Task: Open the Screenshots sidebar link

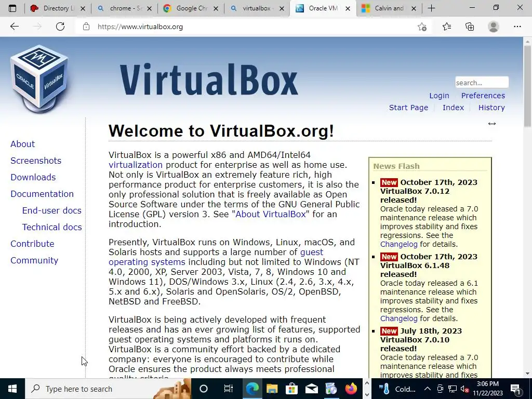Action: point(36,161)
